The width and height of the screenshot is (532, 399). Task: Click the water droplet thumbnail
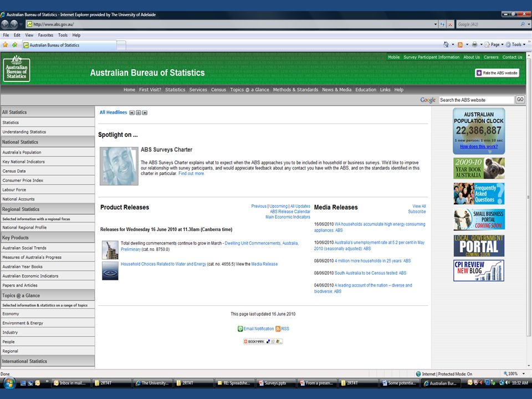110,271
